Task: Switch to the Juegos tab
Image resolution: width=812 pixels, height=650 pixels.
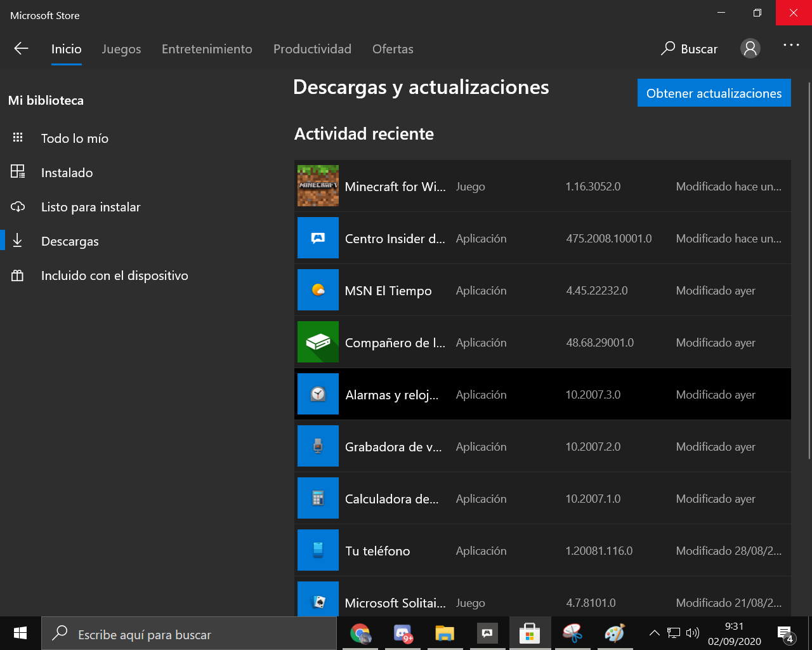Action: tap(122, 49)
